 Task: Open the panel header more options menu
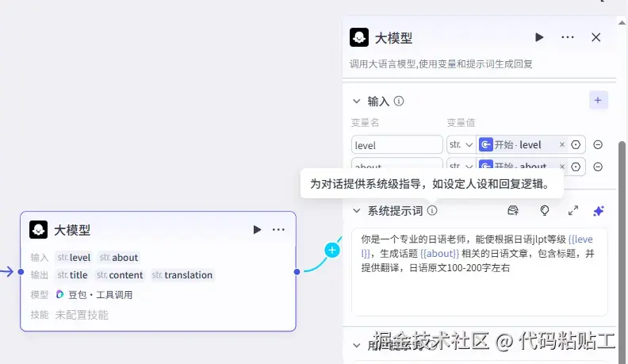568,37
